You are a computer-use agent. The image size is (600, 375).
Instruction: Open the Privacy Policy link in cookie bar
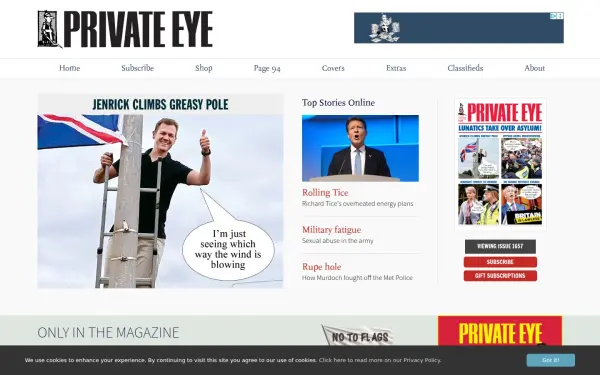(380, 360)
